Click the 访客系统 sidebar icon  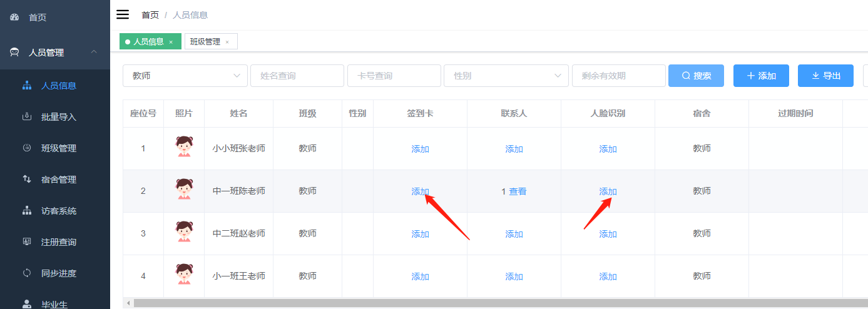click(x=27, y=211)
